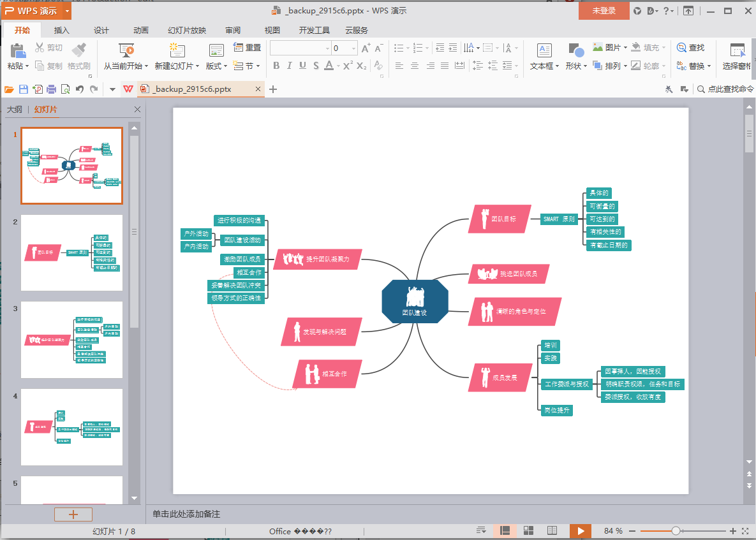756x540 pixels.
Task: Click the slide Layout icon
Action: (x=216, y=50)
